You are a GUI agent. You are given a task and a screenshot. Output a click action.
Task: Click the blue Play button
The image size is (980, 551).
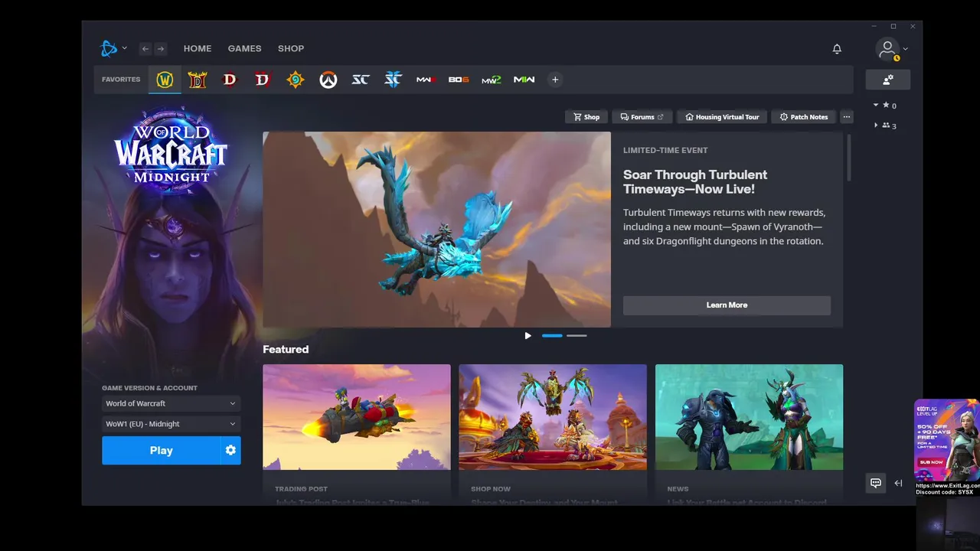[161, 451]
